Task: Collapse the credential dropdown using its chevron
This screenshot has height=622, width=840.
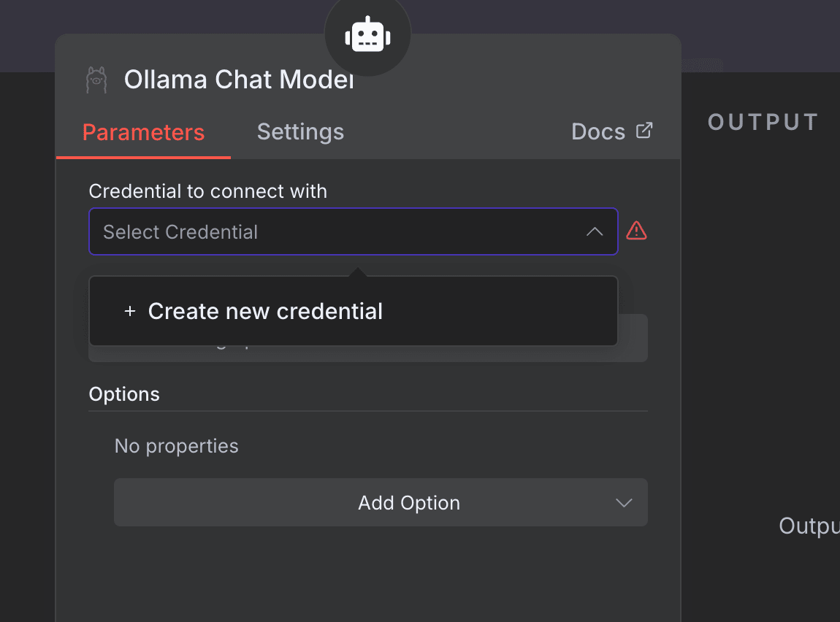Action: (x=595, y=232)
